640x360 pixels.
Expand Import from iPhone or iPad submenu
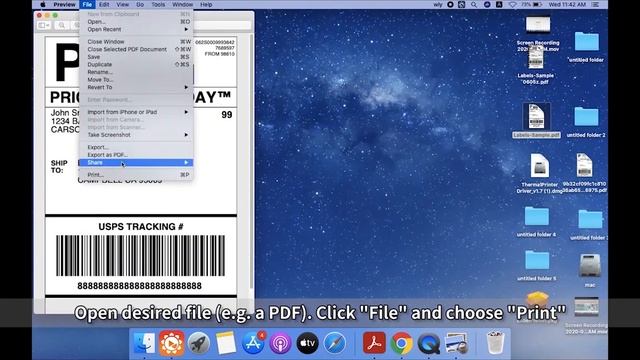pyautogui.click(x=136, y=112)
